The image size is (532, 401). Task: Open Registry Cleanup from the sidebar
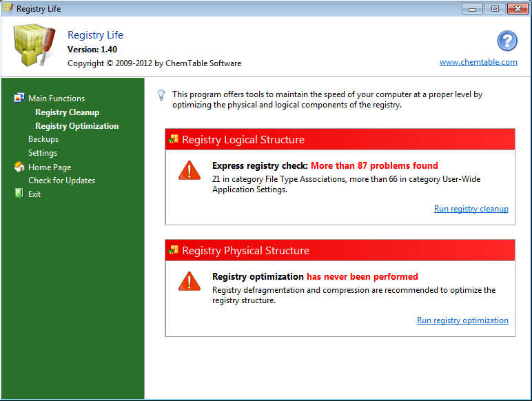point(67,112)
